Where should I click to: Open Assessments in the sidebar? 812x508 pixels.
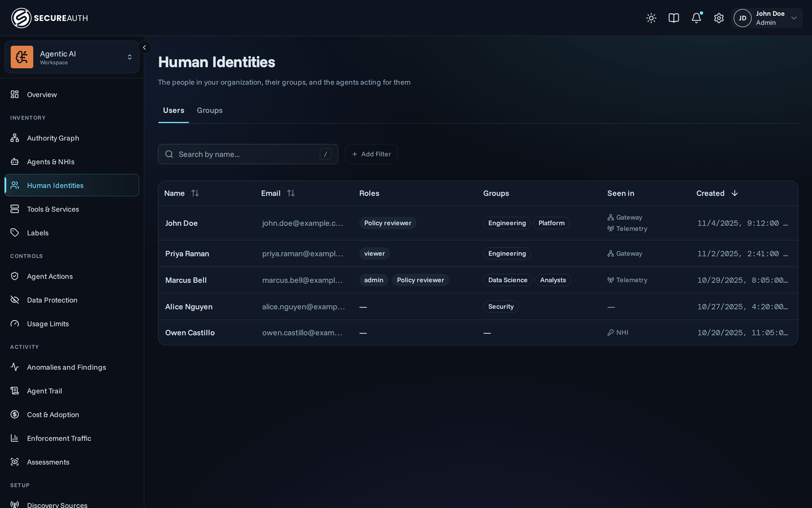(72, 462)
